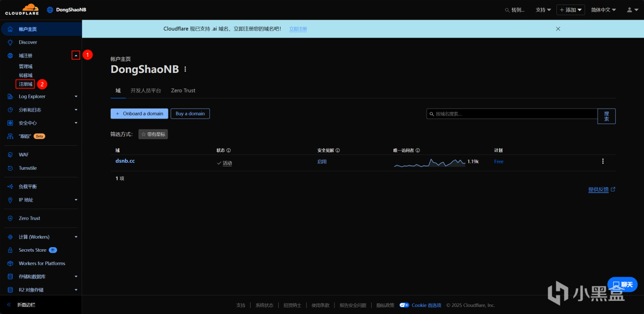This screenshot has width=644, height=314.
Task: Focus the 按域名搜索 search field
Action: [x=512, y=114]
